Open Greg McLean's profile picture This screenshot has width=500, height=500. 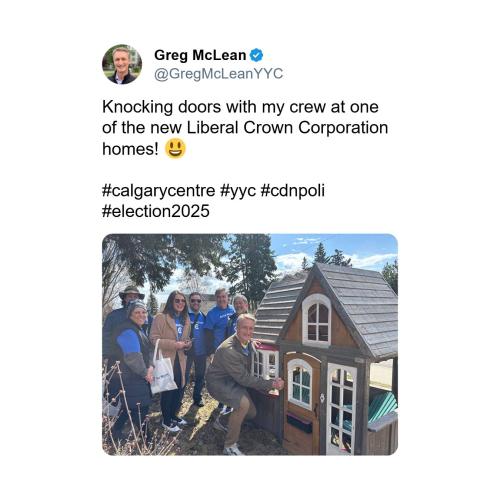pos(122,64)
